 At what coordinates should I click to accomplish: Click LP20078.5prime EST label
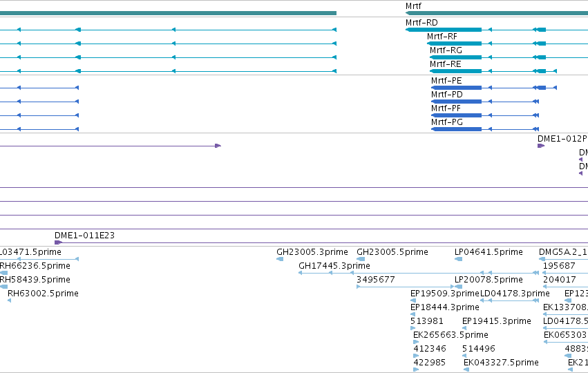(x=489, y=280)
